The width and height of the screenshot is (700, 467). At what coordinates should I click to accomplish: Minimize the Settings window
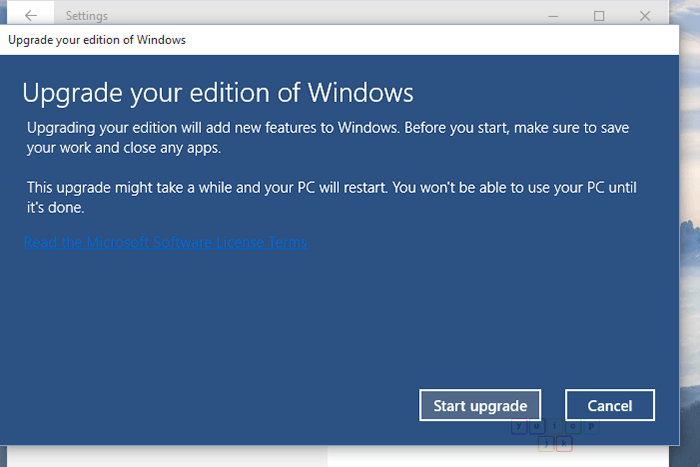553,16
